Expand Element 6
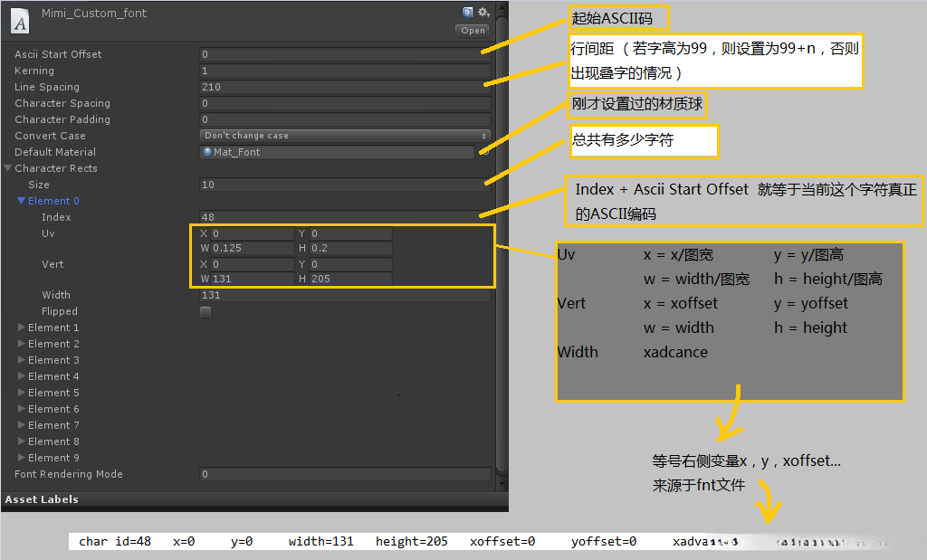927x560 pixels. tap(22, 409)
